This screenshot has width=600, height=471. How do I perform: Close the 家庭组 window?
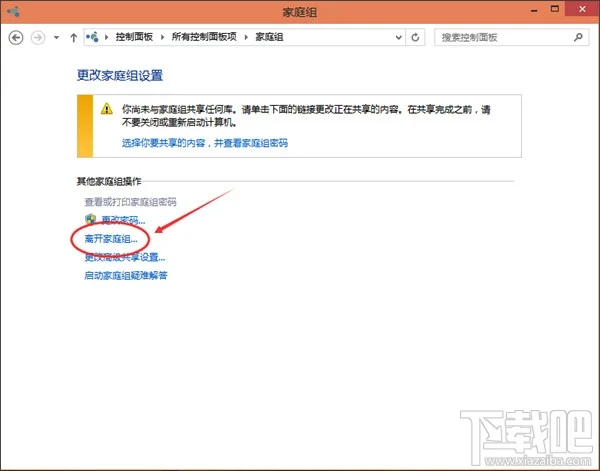click(x=582, y=9)
